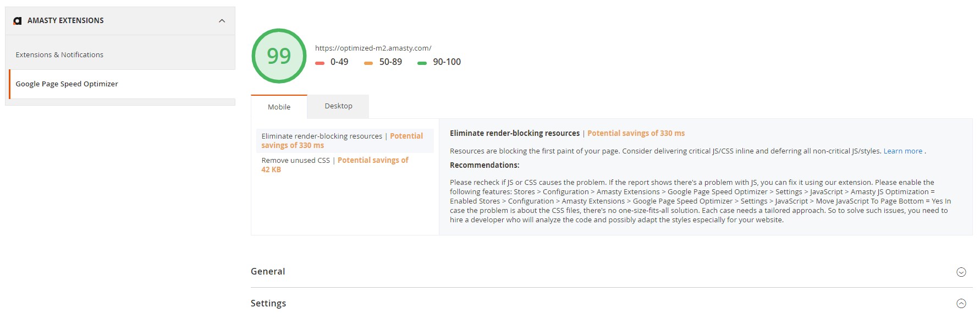The height and width of the screenshot is (318, 980).
Task: Switch to the Mobile tab
Action: coord(279,107)
